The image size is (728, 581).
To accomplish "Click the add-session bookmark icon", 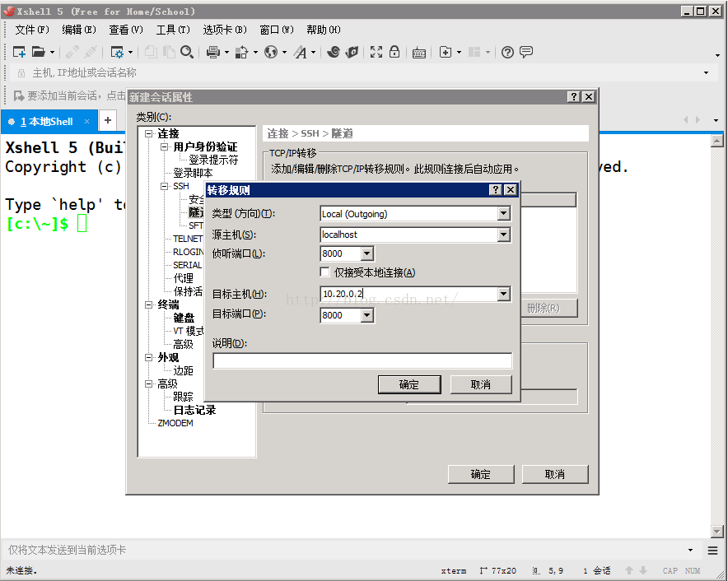I will pyautogui.click(x=19, y=95).
